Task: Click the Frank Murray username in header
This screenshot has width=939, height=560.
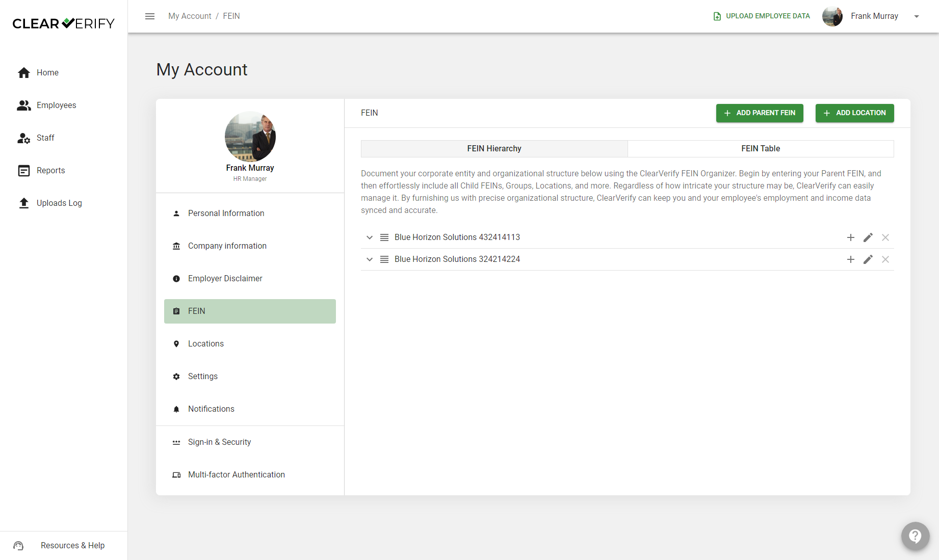Action: pyautogui.click(x=874, y=16)
